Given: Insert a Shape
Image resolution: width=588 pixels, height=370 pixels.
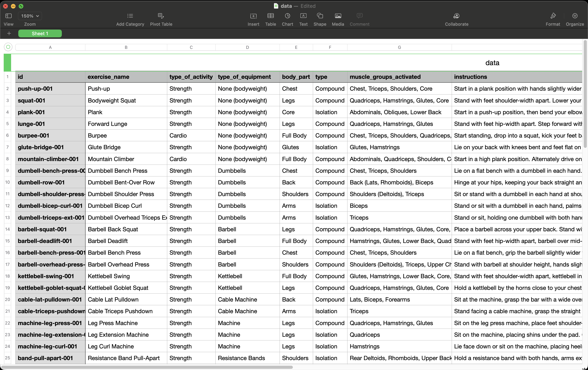Looking at the screenshot, I should 320,16.
